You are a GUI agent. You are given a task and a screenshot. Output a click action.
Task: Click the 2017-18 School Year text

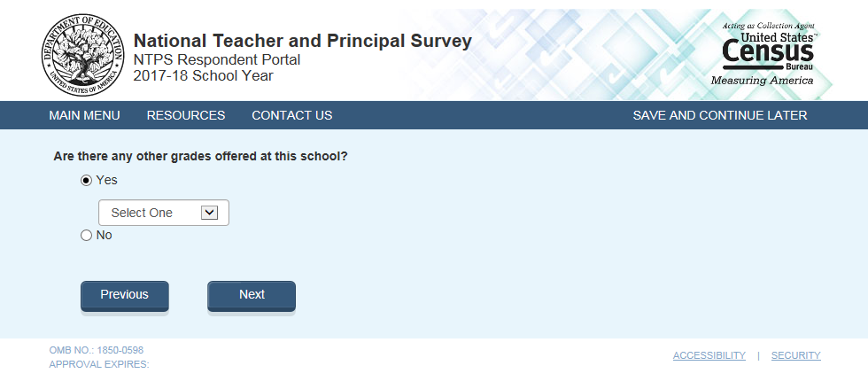tap(203, 75)
